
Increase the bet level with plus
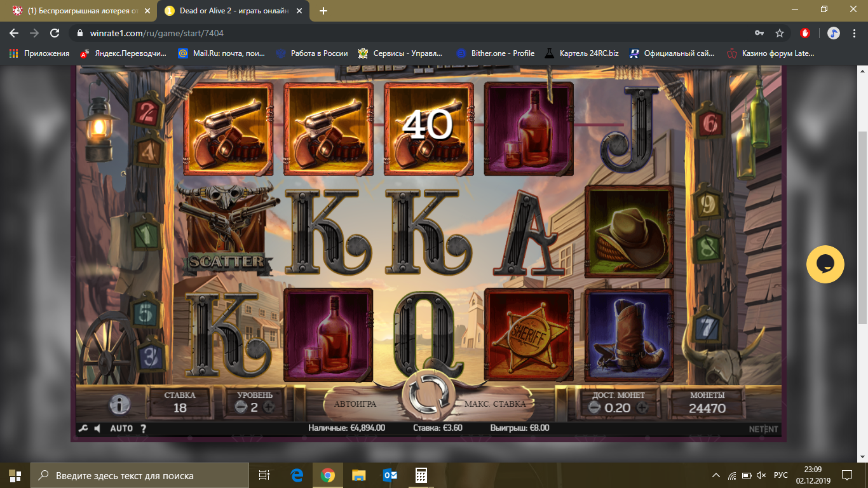pos(268,407)
